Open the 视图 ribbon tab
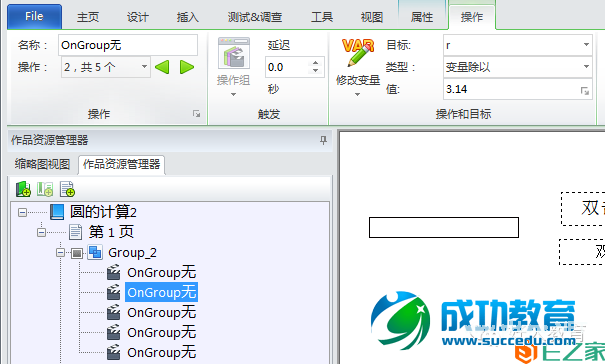Viewport: 605px width, 364px height. [x=372, y=17]
